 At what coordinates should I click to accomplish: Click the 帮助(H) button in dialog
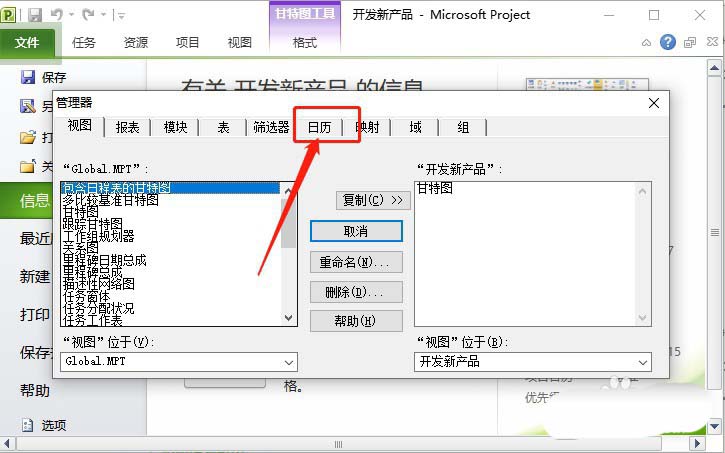point(356,321)
